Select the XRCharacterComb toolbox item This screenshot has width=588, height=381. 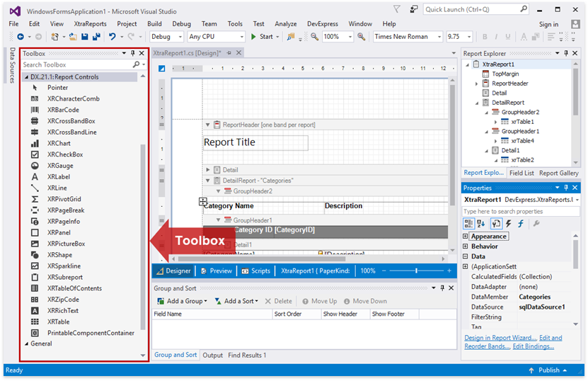(x=73, y=98)
